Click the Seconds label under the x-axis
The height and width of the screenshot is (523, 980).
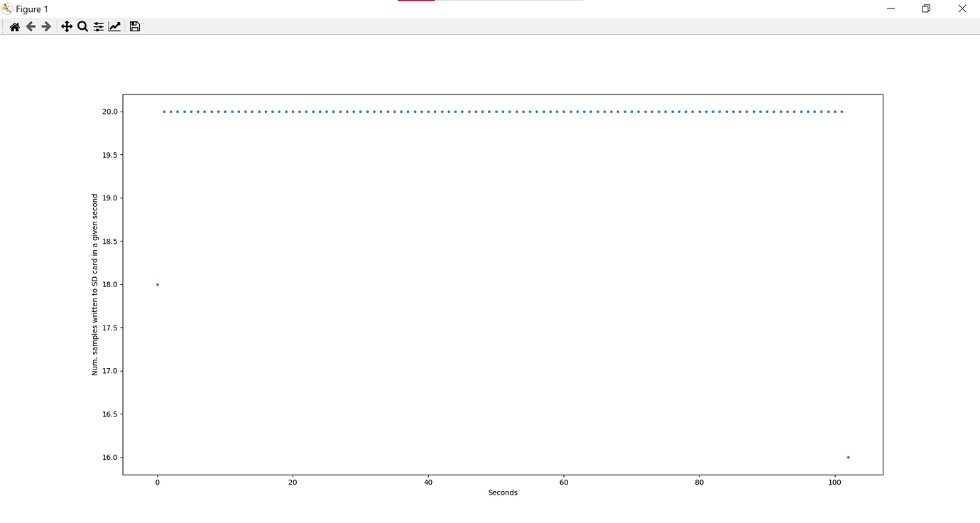[503, 492]
